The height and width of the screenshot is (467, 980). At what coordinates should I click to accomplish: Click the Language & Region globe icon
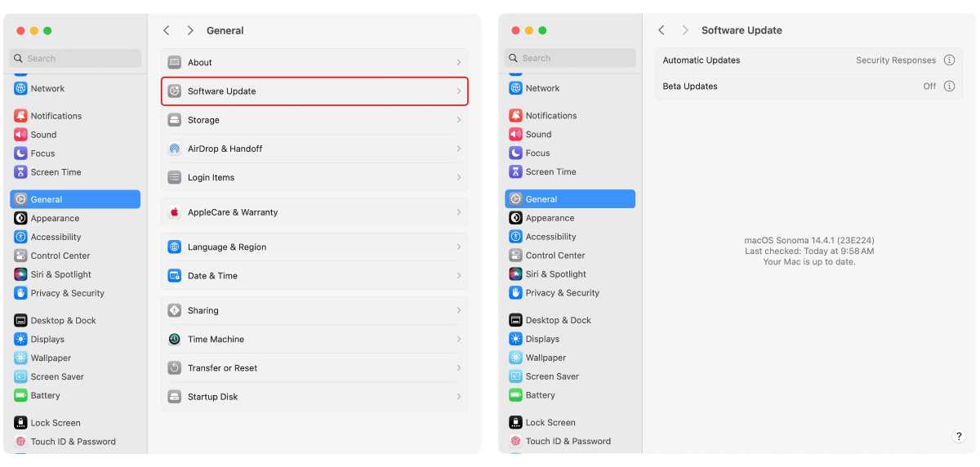point(174,247)
